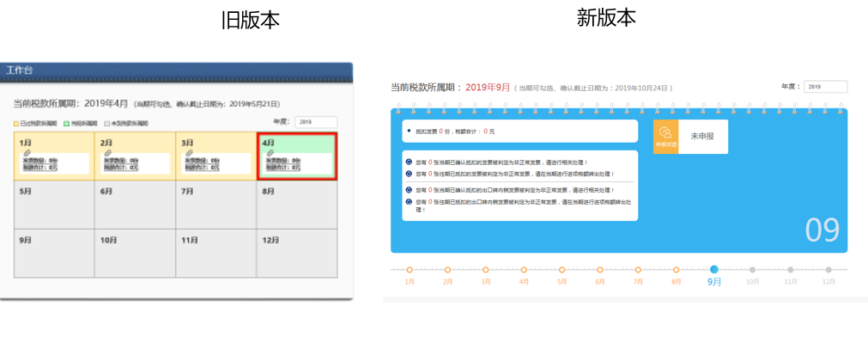Click the active blue 9月 timeline marker
The width and height of the screenshot is (868, 337).
click(714, 269)
